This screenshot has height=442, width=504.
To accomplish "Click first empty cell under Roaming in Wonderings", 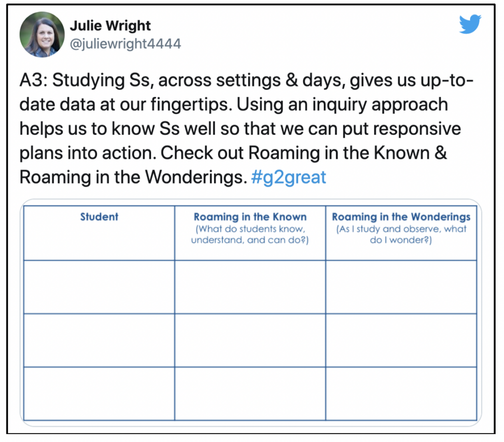I will point(401,287).
